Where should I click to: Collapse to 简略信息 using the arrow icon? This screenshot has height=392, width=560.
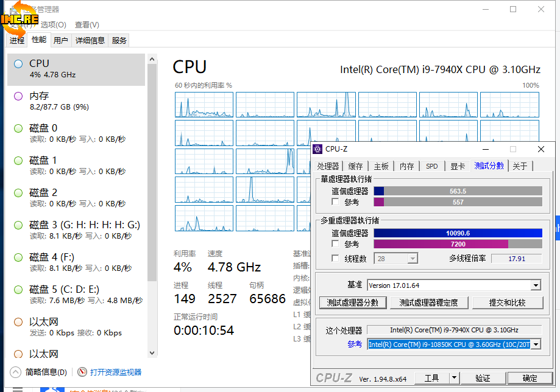(15, 372)
